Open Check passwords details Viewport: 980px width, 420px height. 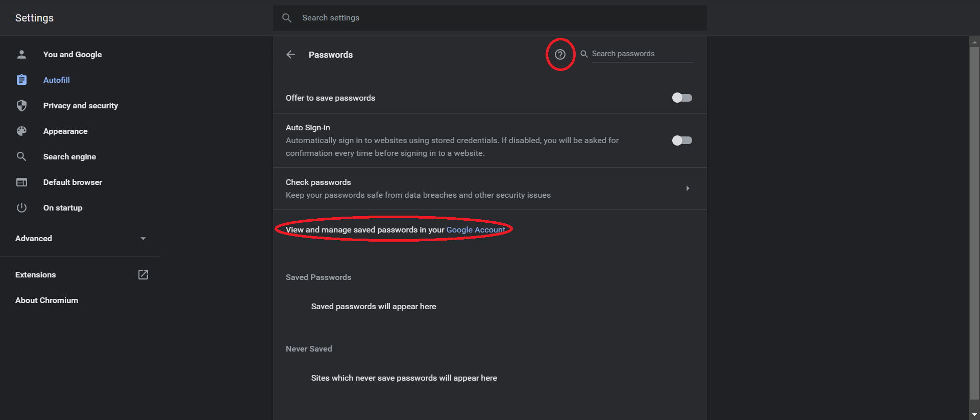[688, 188]
